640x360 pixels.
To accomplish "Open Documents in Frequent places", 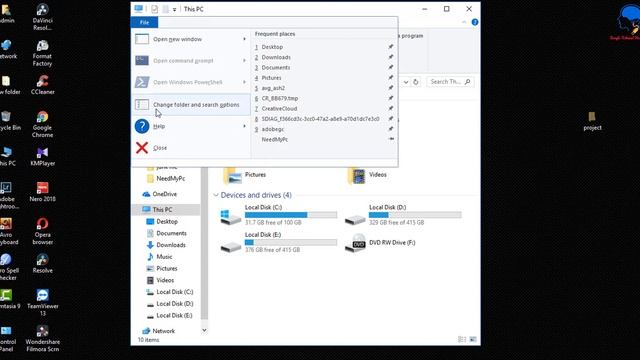I will coord(276,67).
